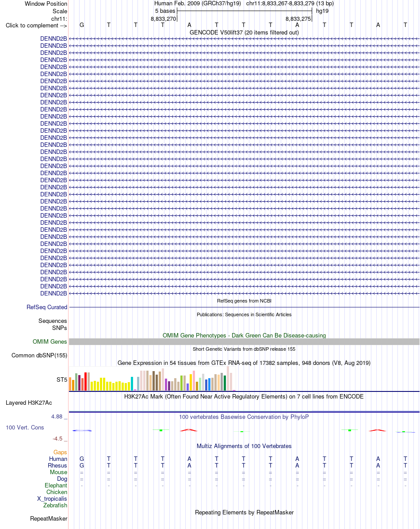Viewport: 420px width, 529px height.
Task: Click the gray OMIM Genes item bar
Action: pyautogui.click(x=244, y=342)
